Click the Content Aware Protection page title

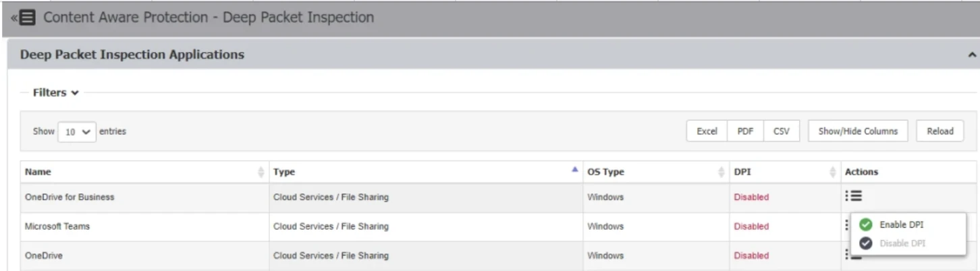(209, 18)
